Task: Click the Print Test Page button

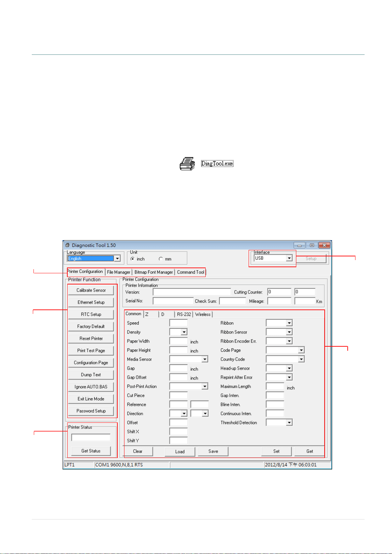Action: tap(91, 351)
